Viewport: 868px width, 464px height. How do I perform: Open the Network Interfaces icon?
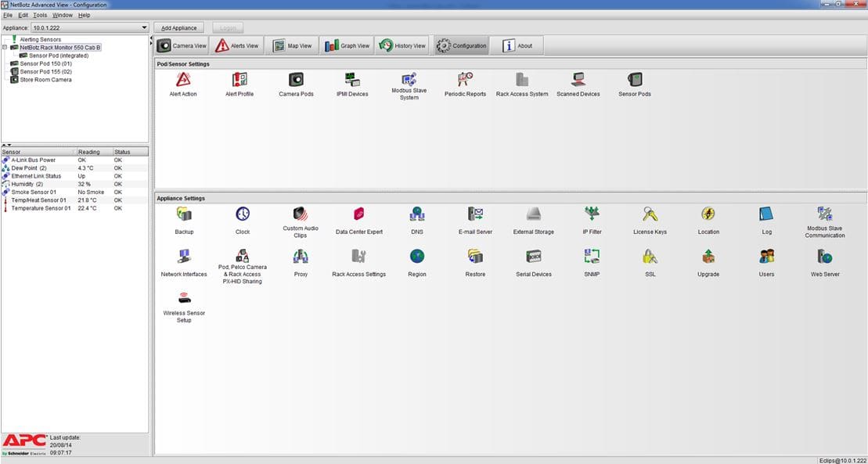point(185,257)
